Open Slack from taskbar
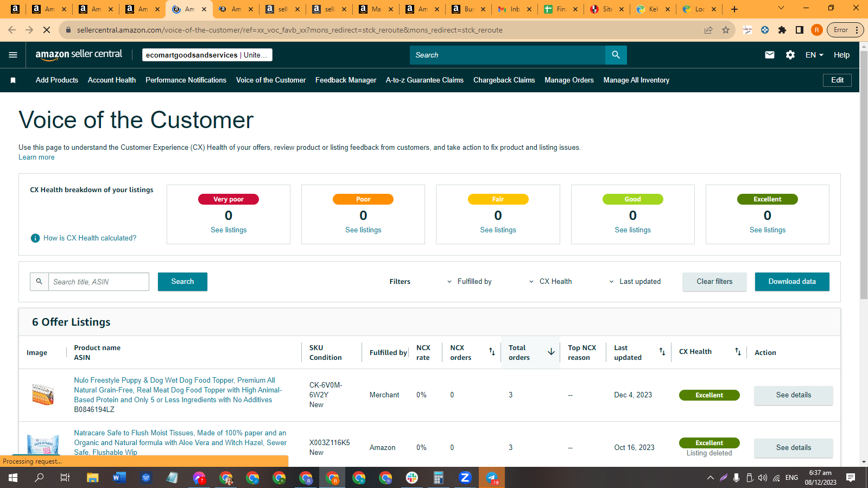This screenshot has height=488, width=868. tap(412, 478)
